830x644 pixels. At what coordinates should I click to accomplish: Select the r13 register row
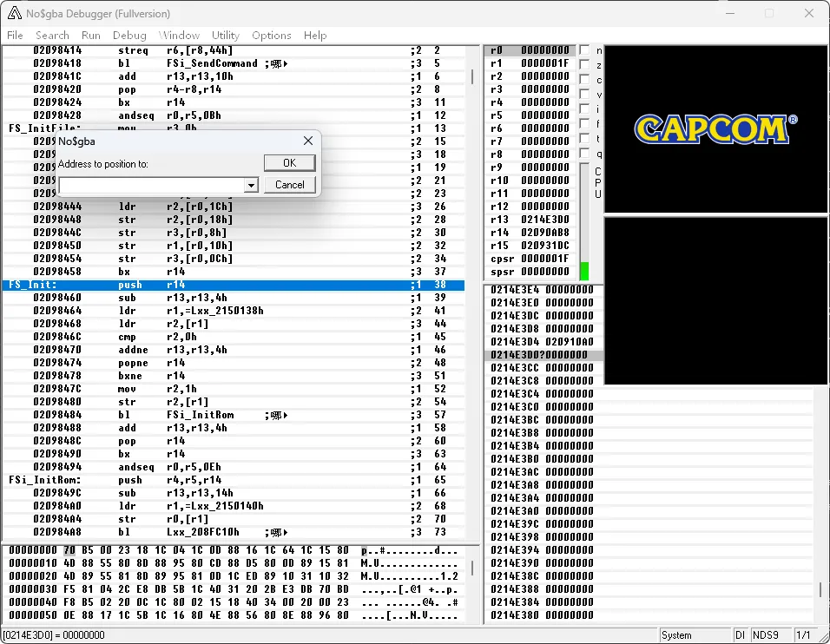(530, 220)
